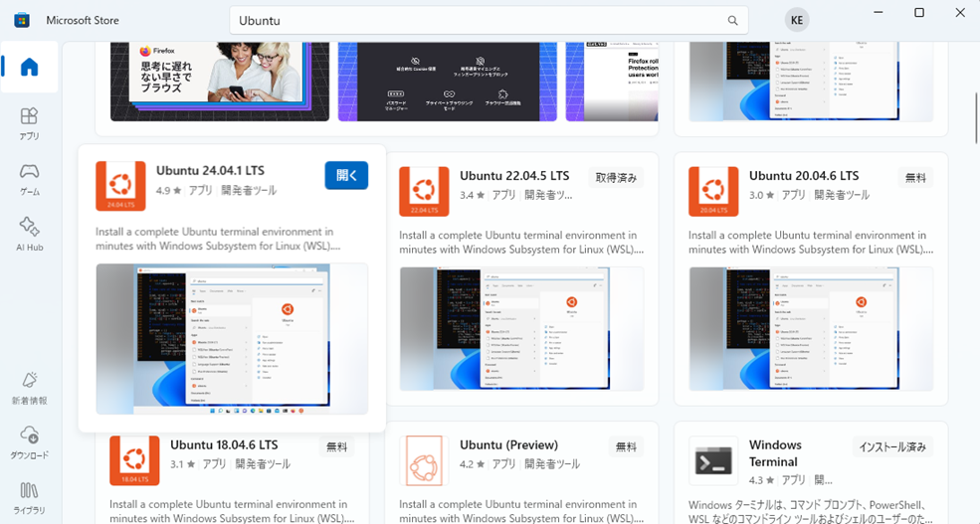
Task: Click the 3.4 star rating of Ubuntu 22.04.5
Action: (473, 196)
